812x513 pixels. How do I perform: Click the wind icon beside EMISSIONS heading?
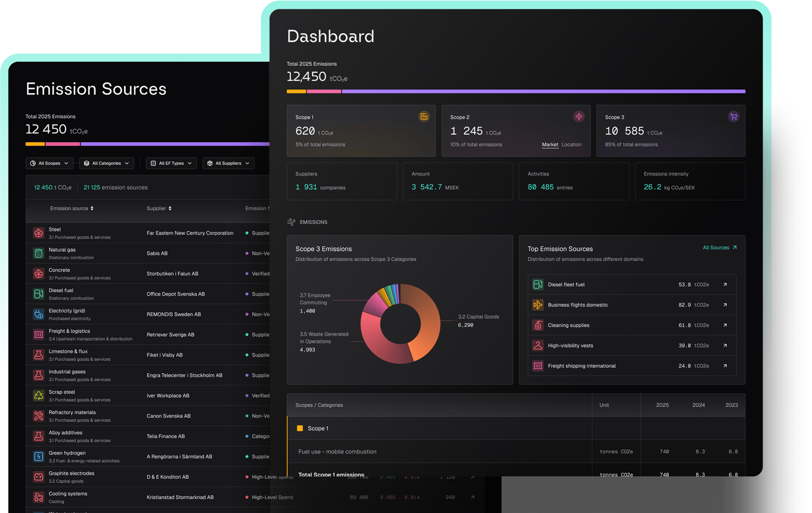click(x=291, y=222)
